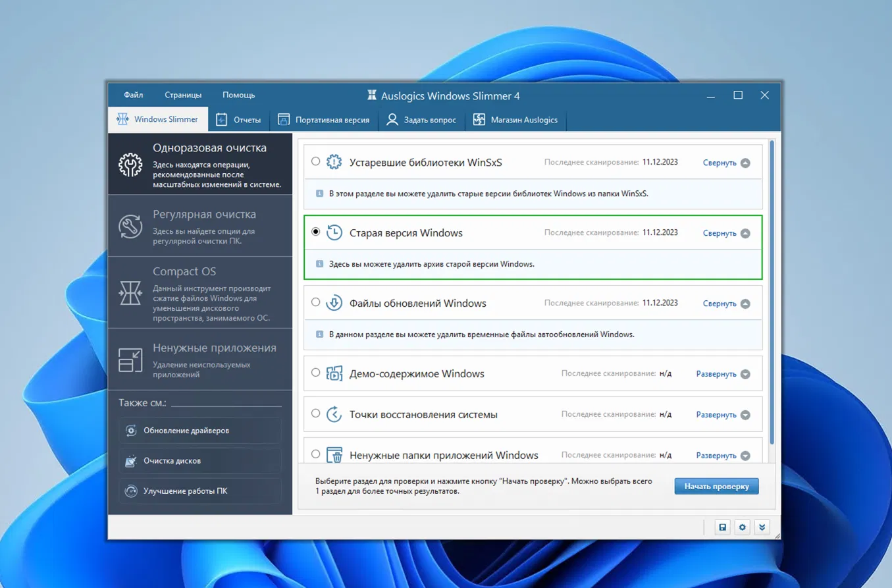Viewport: 892px width, 588px height.
Task: Select the Точки восстановления системы radio button
Action: click(x=316, y=414)
